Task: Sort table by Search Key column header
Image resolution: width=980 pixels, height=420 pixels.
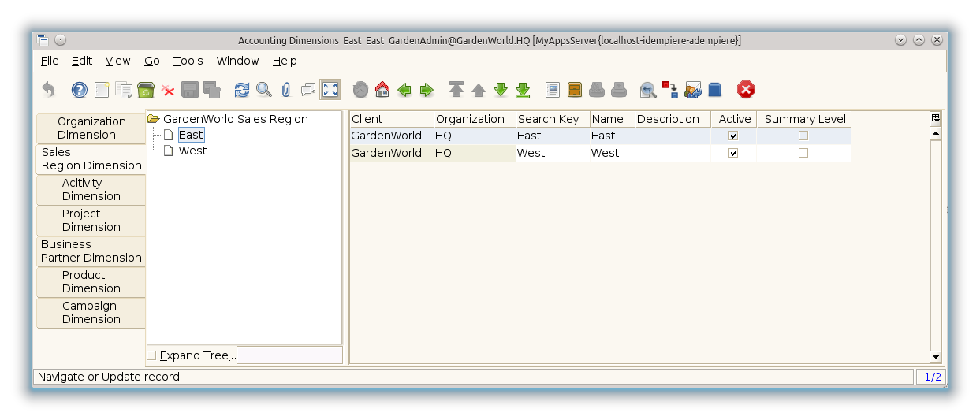Action: pyautogui.click(x=552, y=119)
